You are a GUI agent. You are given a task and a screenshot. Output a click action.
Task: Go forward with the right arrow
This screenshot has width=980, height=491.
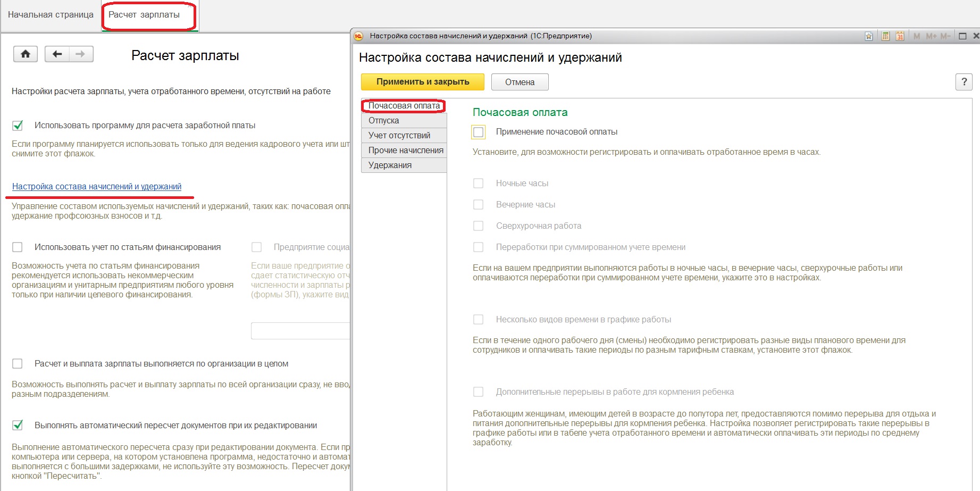(80, 54)
